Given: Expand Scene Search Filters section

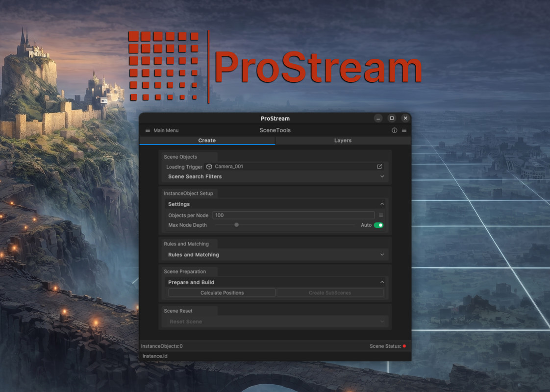Looking at the screenshot, I should coord(276,176).
